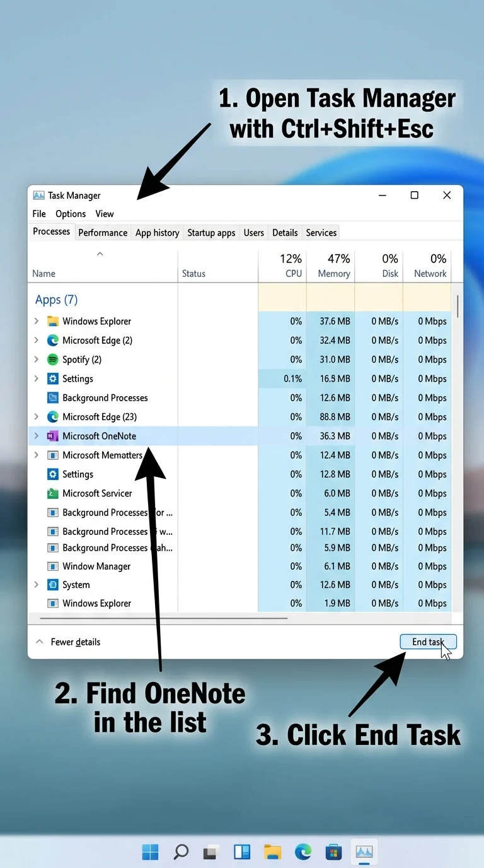Click the Task Manager title bar icon
Viewport: 484px width, 868px height.
point(39,196)
